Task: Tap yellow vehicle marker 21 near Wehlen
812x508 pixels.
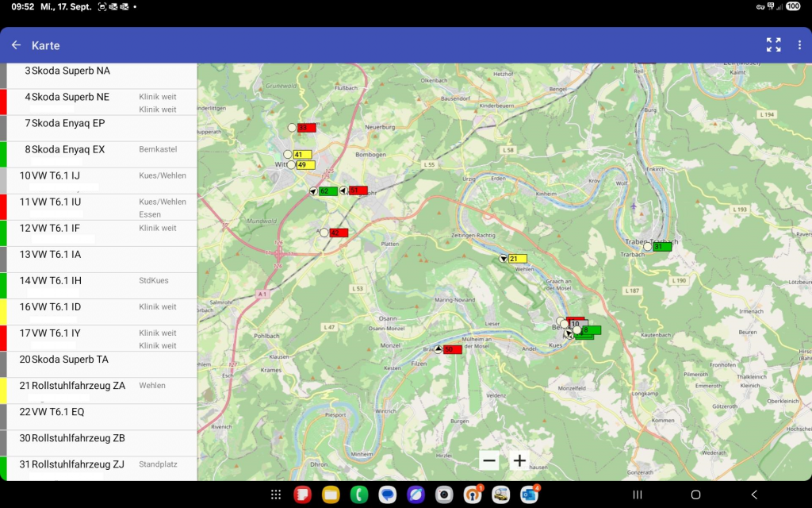Action: coord(517,259)
